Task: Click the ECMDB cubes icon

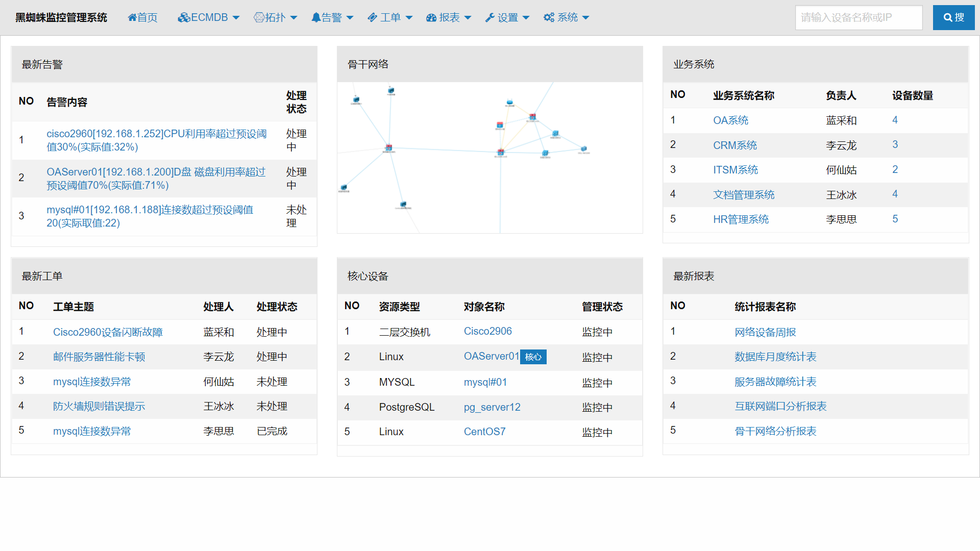Action: click(x=183, y=17)
